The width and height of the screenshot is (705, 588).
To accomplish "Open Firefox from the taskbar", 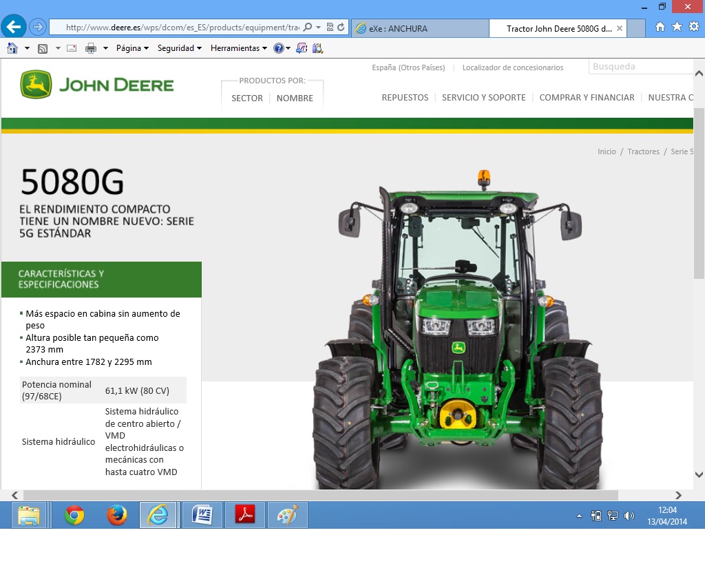I will [117, 515].
